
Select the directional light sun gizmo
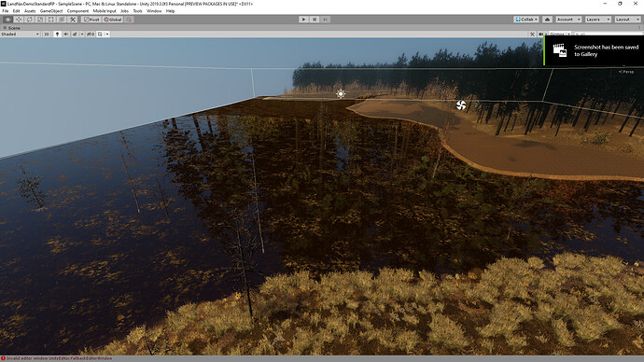click(341, 94)
